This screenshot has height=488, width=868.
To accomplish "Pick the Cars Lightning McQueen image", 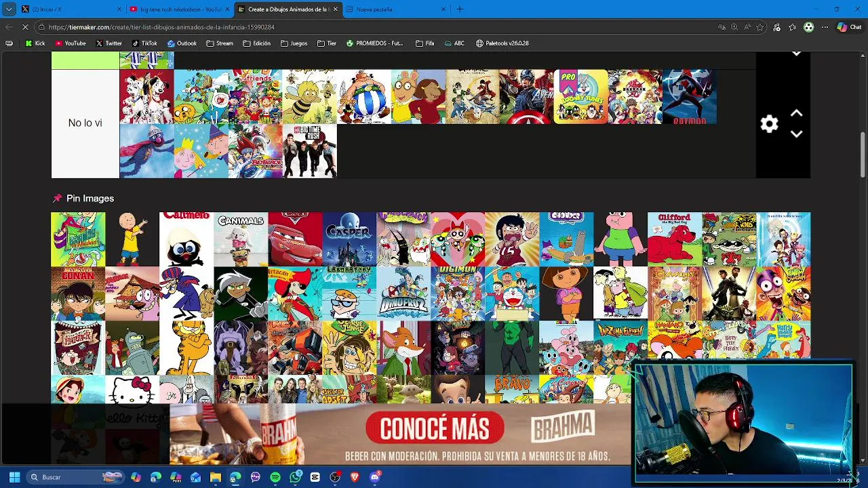I will (x=295, y=239).
